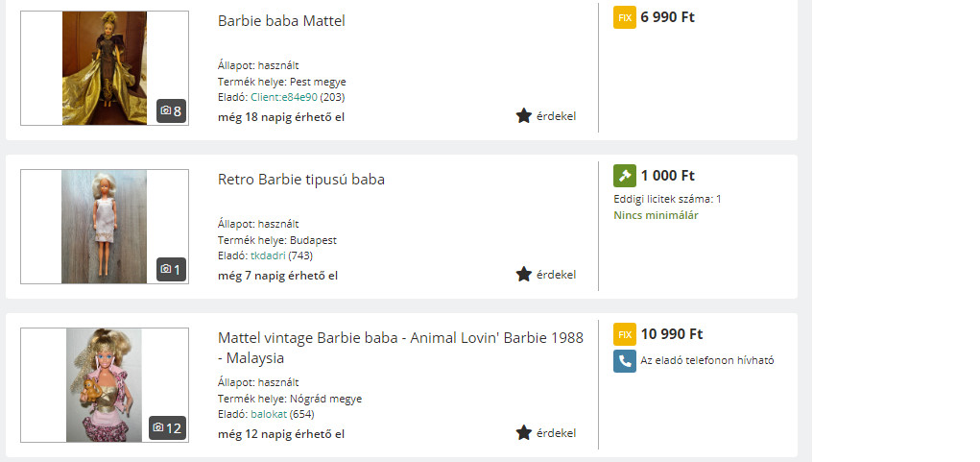The width and height of the screenshot is (980, 462).
Task: Click the white-dress retro doll thumbnail
Action: click(104, 227)
